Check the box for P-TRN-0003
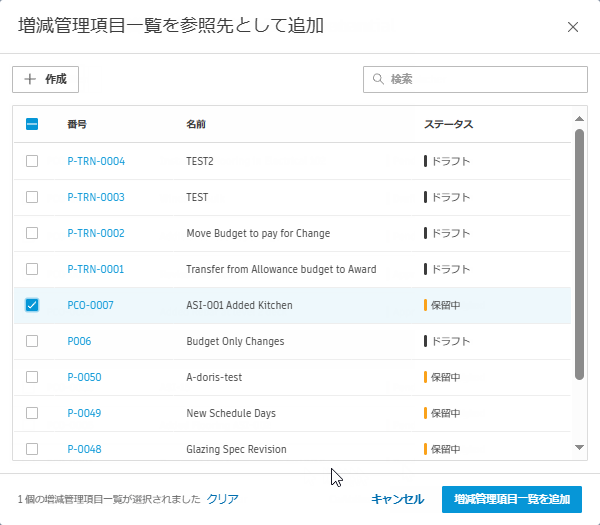 [32, 197]
